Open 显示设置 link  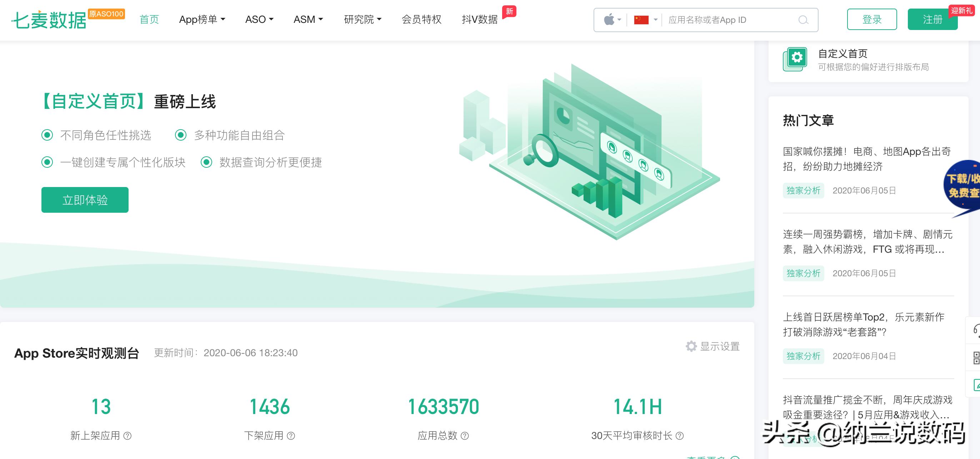tap(720, 347)
